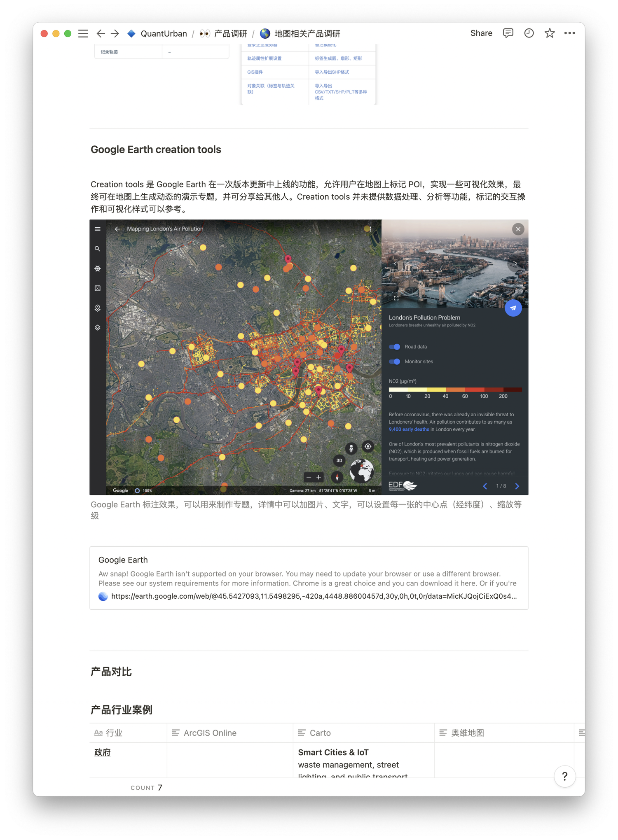This screenshot has height=840, width=618.
Task: Go back with the left arrow
Action: click(x=101, y=33)
